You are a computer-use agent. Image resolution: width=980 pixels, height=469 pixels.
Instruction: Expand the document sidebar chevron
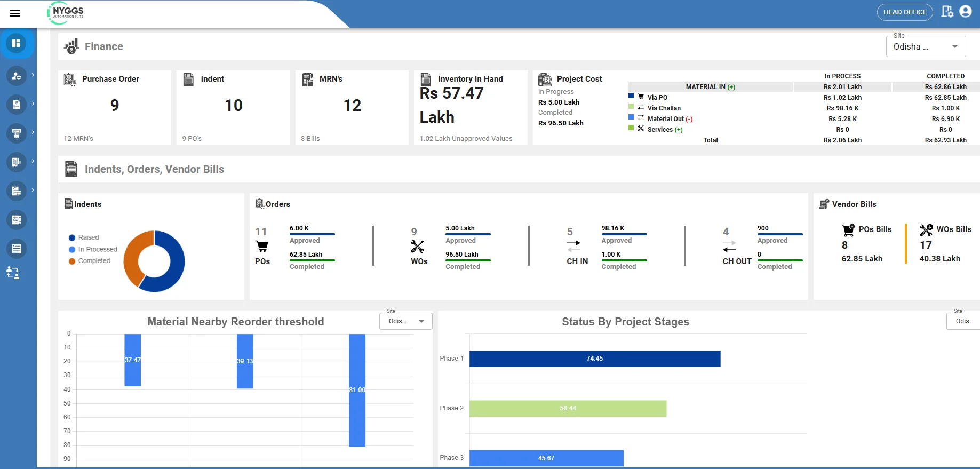pyautogui.click(x=33, y=104)
